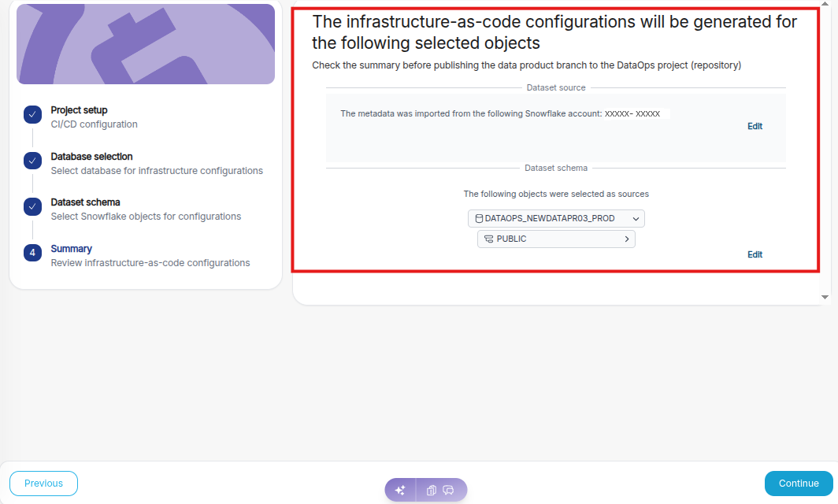This screenshot has width=838, height=504.
Task: Click the AI sparkle assistant icon
Action: click(x=400, y=490)
